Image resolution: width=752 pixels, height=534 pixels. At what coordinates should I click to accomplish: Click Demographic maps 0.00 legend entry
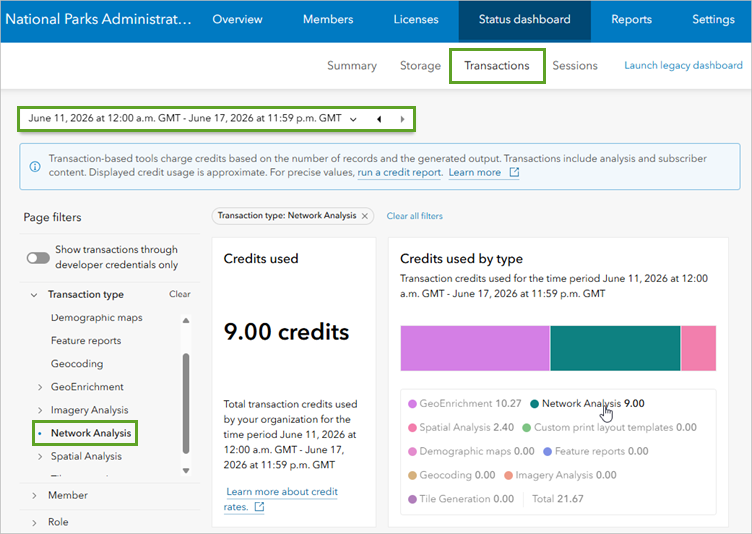(x=471, y=451)
